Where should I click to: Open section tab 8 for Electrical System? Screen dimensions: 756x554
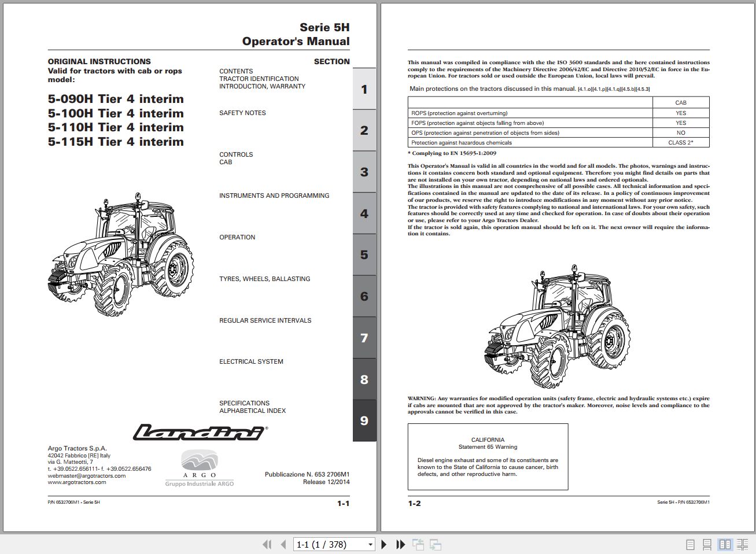coord(364,379)
